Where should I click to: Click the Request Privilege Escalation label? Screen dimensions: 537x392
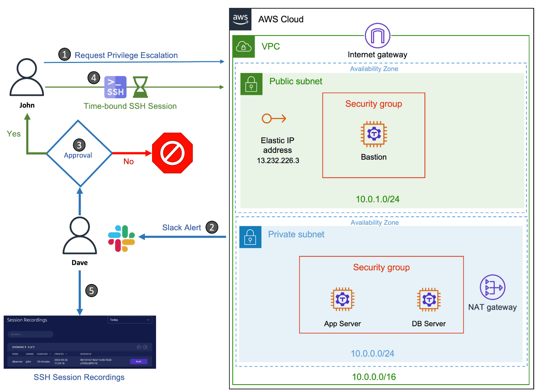point(126,55)
